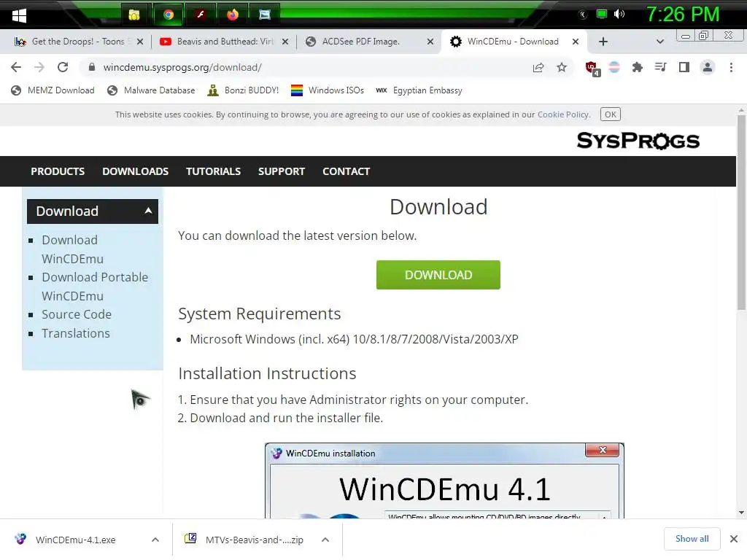
Task: Expand MTVs-Beavis zip download options
Action: pyautogui.click(x=325, y=540)
